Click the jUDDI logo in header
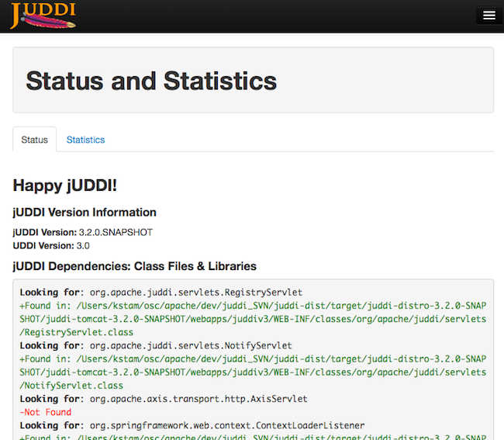Screen dimensions: 504x440 43,16
